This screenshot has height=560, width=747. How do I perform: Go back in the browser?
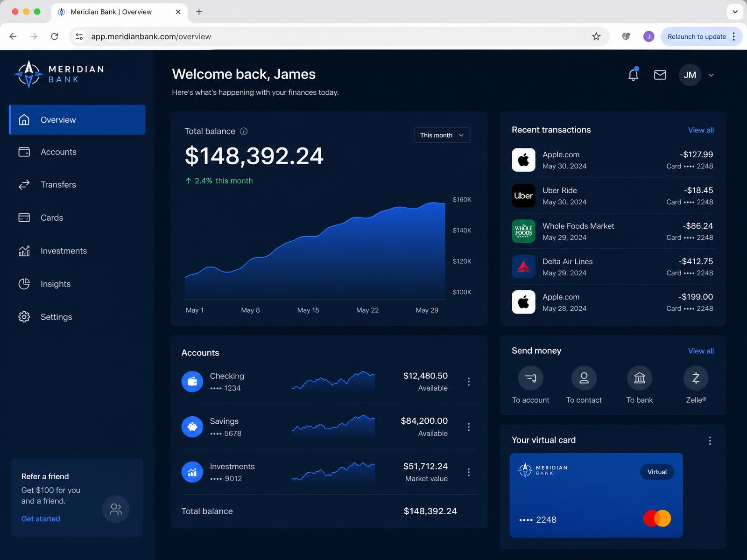[13, 36]
